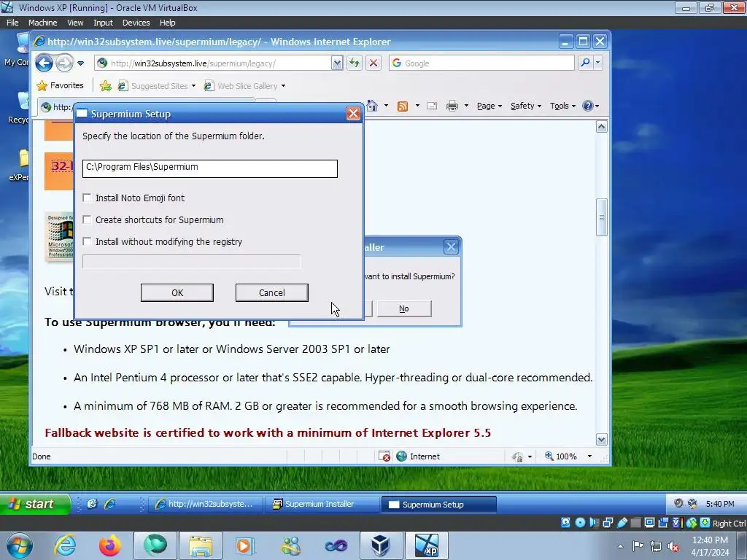The image size is (747, 560).
Task: Show hidden host tray icons arrow
Action: [620, 546]
